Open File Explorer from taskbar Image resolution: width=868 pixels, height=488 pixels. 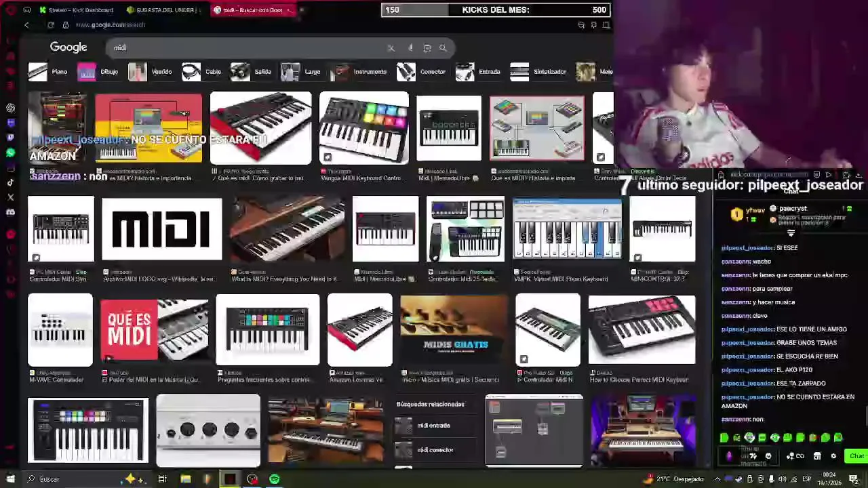point(185,479)
